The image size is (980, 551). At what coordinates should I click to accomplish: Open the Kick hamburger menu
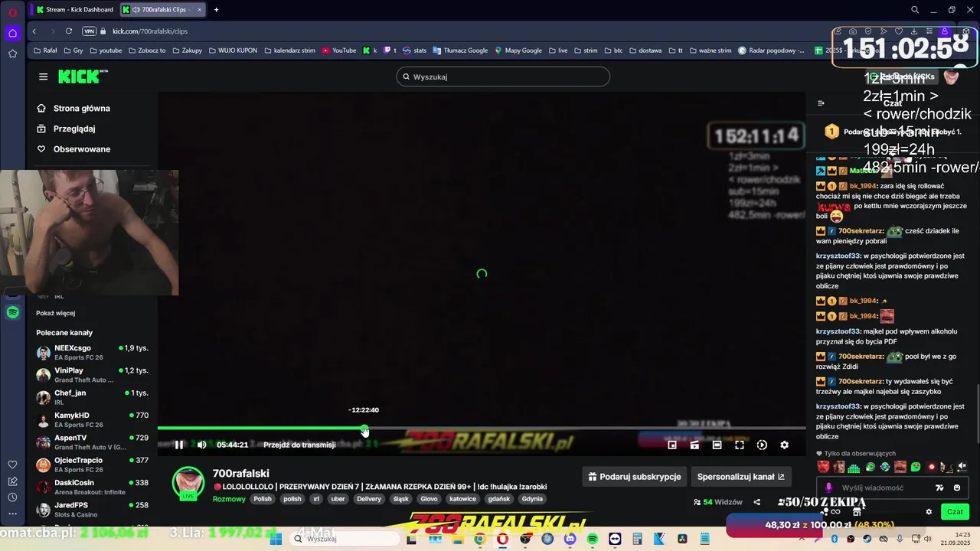click(43, 77)
